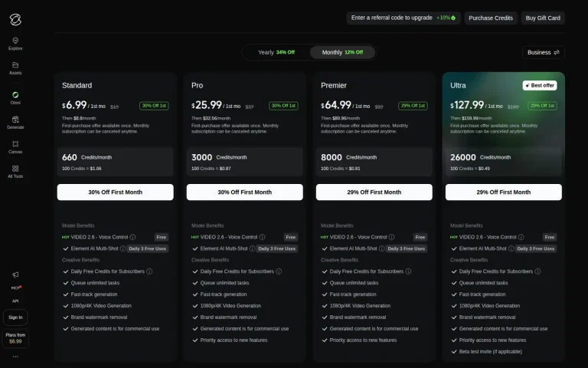Image resolution: width=588 pixels, height=368 pixels.
Task: Click 8000 Credits/month on Premier plan
Action: (349, 157)
